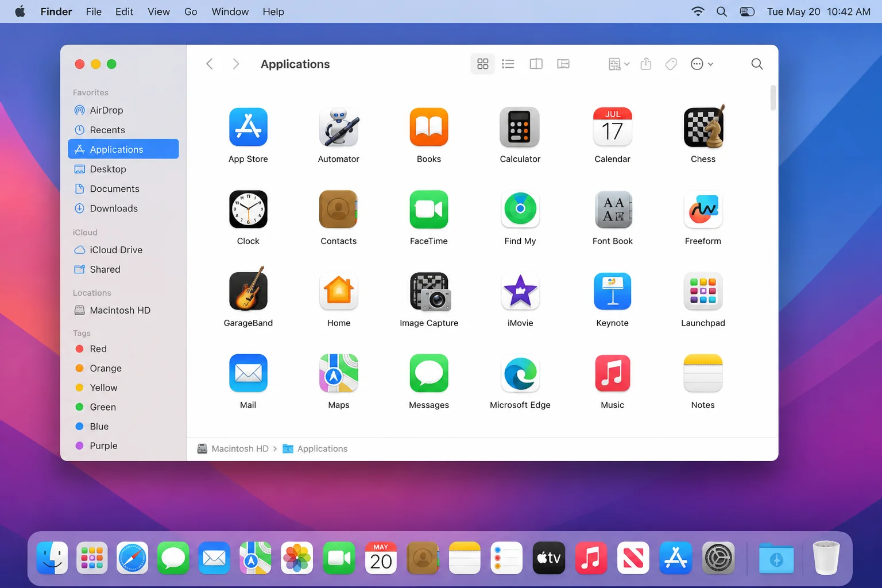Click Macintosh HD in the path bar
The height and width of the screenshot is (588, 882).
[x=233, y=448]
